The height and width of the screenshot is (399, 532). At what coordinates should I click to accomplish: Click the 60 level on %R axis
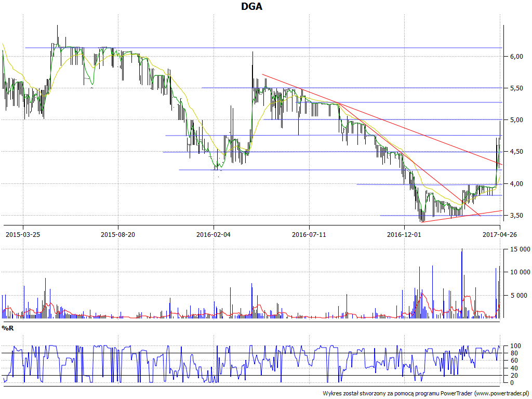point(513,361)
